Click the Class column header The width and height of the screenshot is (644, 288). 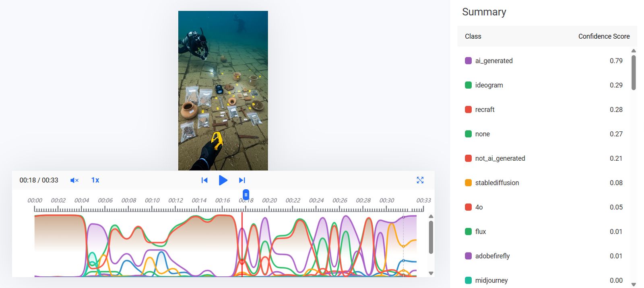(473, 36)
